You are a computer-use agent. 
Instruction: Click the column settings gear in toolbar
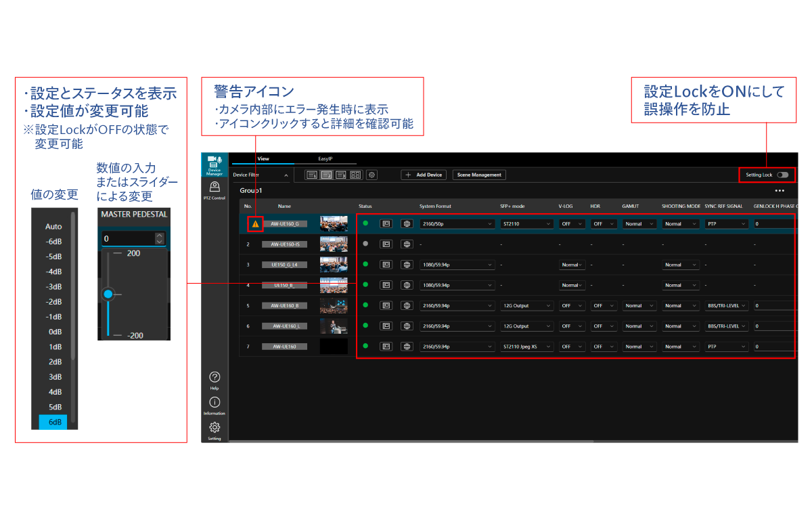click(x=371, y=175)
